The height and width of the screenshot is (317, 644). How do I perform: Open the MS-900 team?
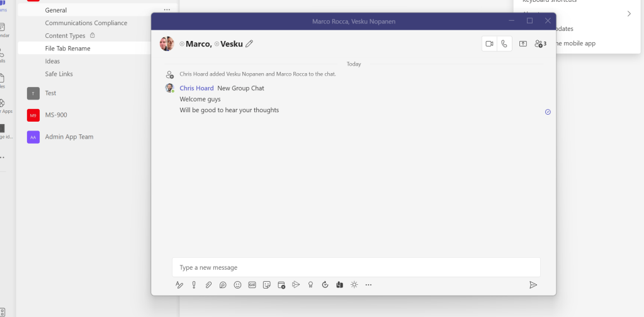tap(56, 115)
